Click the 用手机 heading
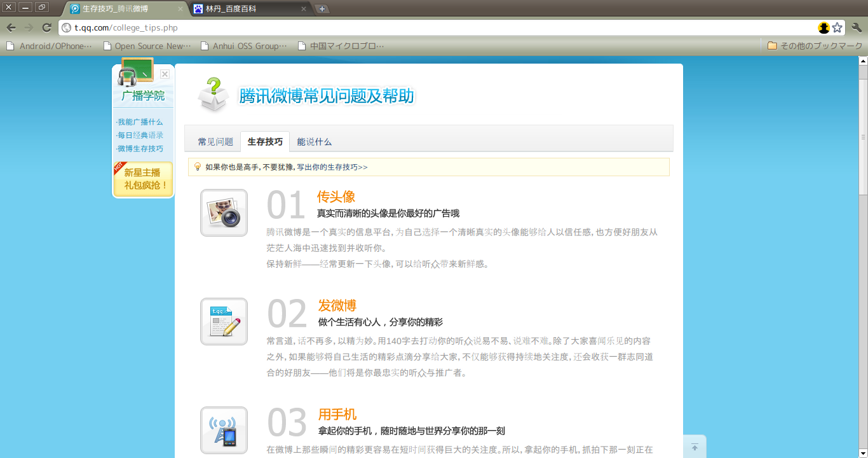The width and height of the screenshot is (868, 458). pos(337,414)
